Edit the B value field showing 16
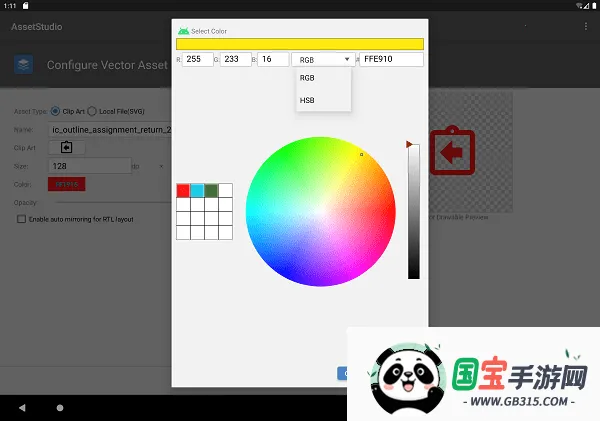Image resolution: width=600 pixels, height=421 pixels. click(x=273, y=59)
